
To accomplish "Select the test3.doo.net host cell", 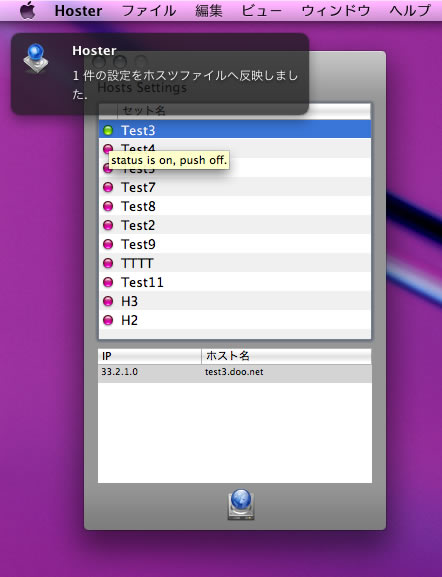I will point(234,372).
